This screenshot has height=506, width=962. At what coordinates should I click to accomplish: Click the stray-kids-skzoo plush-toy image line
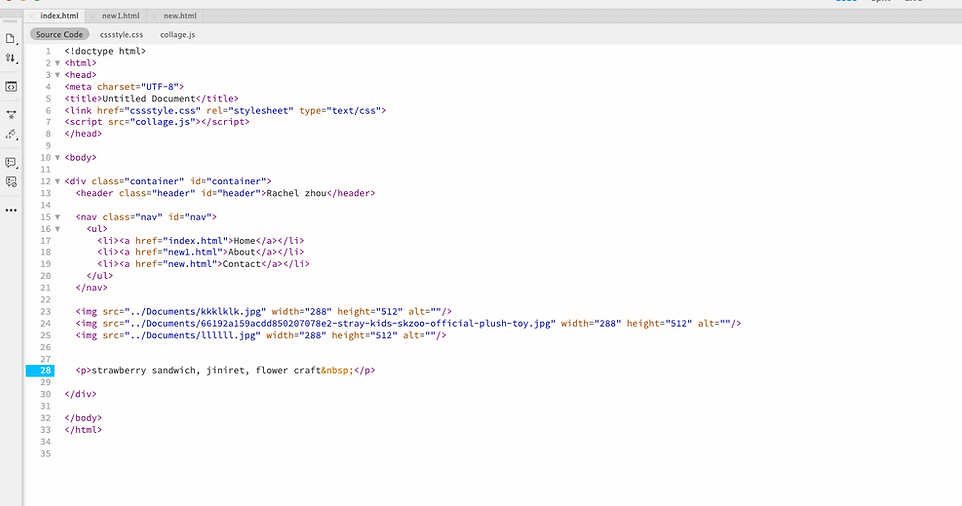tap(409, 323)
